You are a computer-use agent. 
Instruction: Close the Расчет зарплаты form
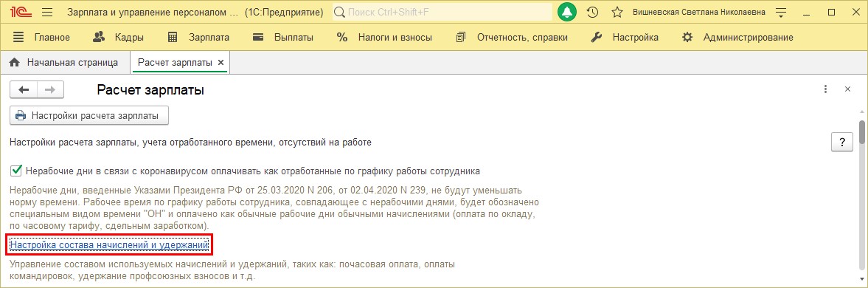(847, 89)
